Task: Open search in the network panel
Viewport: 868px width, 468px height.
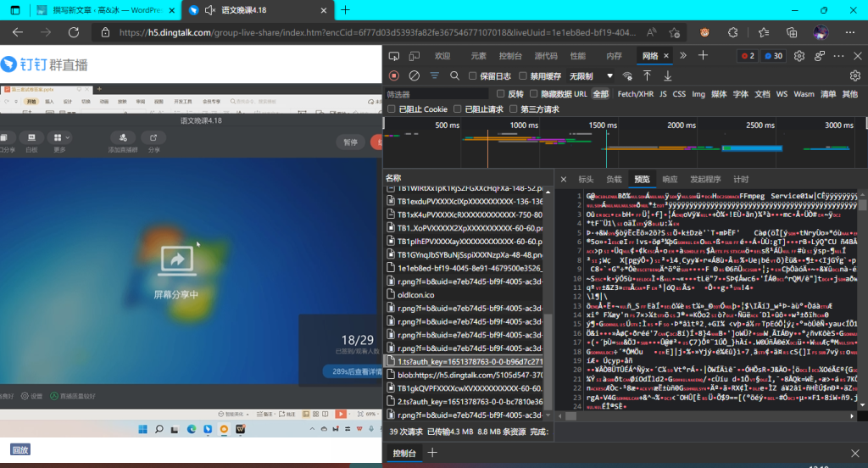Action: pos(455,76)
